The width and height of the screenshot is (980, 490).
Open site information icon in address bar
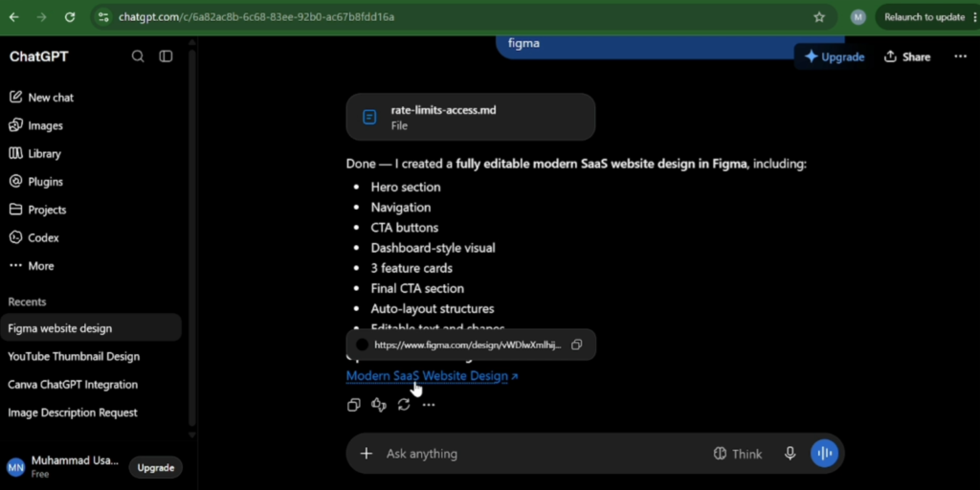[103, 17]
